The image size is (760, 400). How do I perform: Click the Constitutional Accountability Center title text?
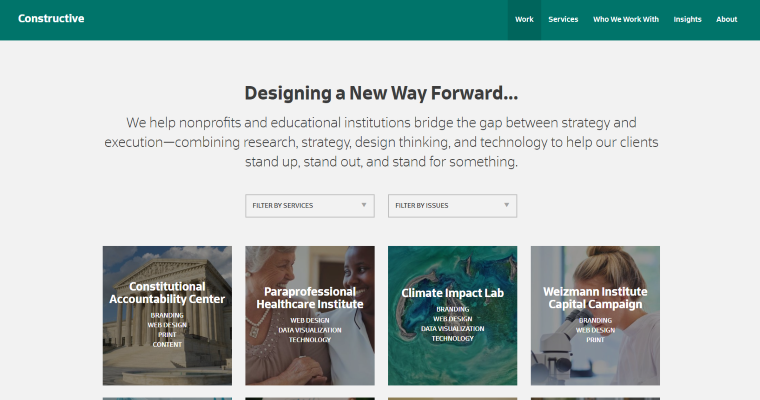(x=167, y=293)
